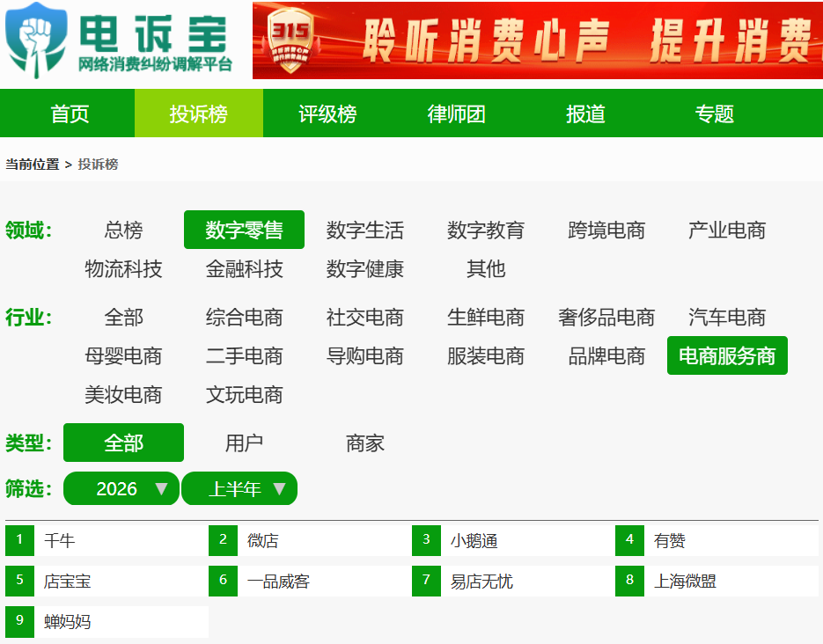Open the rank 6 entry 一品威客
This screenshot has width=823, height=644.
pyautogui.click(x=310, y=581)
